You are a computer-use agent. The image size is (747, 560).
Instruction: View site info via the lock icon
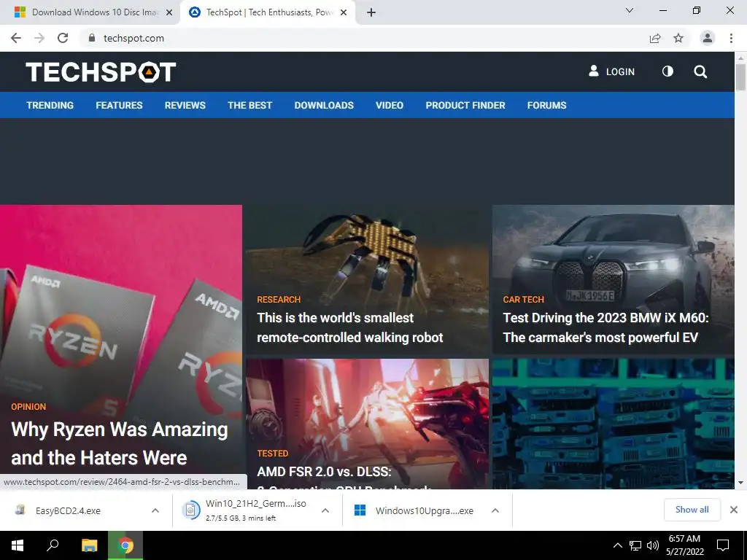tap(91, 38)
